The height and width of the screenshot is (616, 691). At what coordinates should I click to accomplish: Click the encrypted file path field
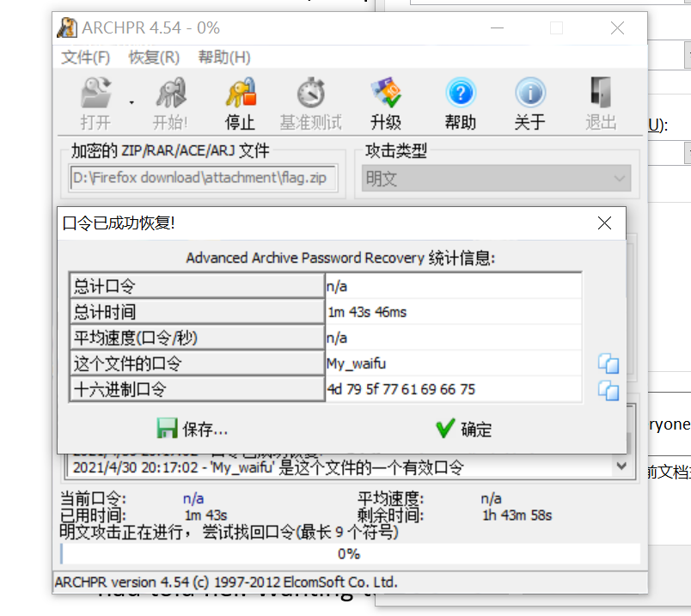click(x=203, y=178)
